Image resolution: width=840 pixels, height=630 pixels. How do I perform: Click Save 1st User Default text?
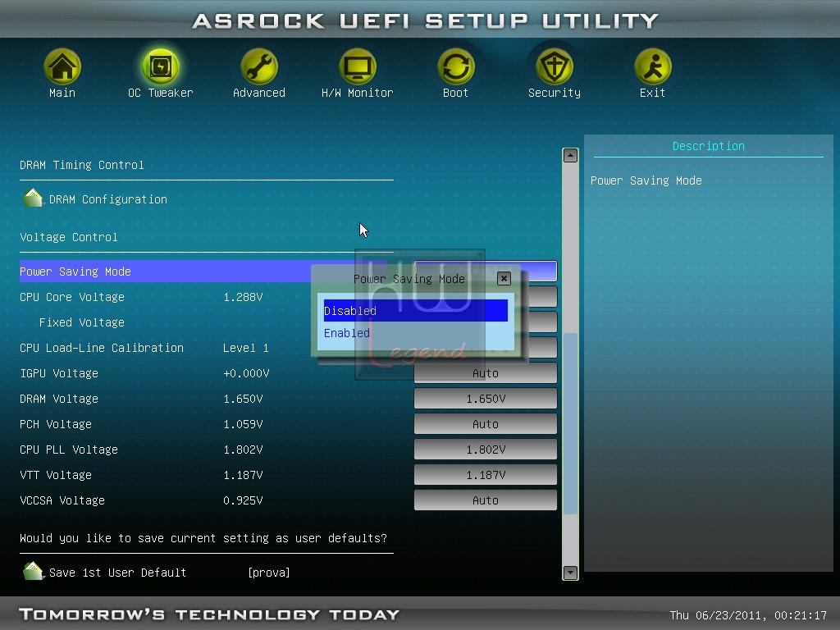pyautogui.click(x=117, y=573)
